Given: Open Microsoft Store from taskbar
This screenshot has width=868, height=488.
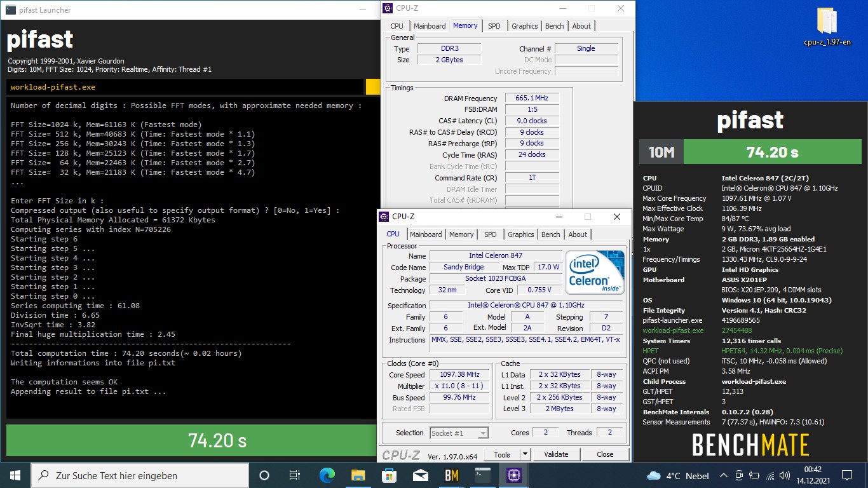Looking at the screenshot, I should point(389,475).
